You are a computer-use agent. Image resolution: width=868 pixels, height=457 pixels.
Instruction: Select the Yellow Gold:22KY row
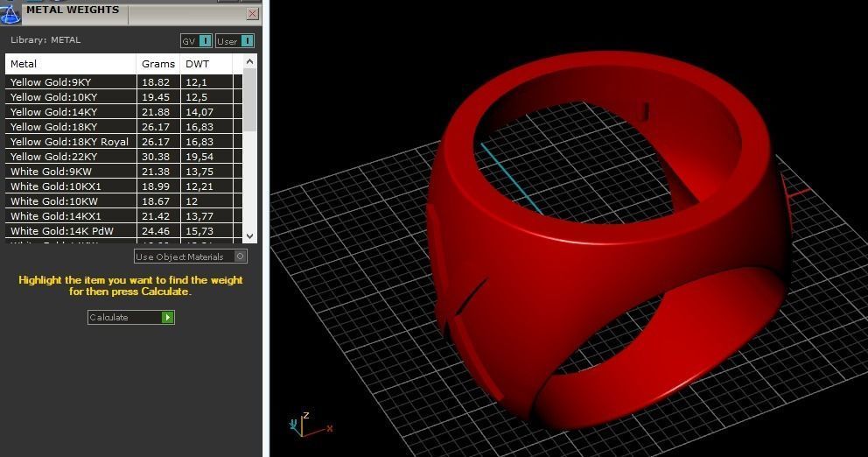(x=124, y=157)
